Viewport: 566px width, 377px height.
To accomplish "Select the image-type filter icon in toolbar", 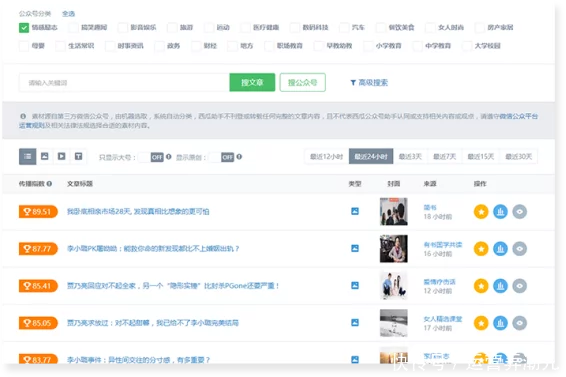I will click(x=44, y=156).
